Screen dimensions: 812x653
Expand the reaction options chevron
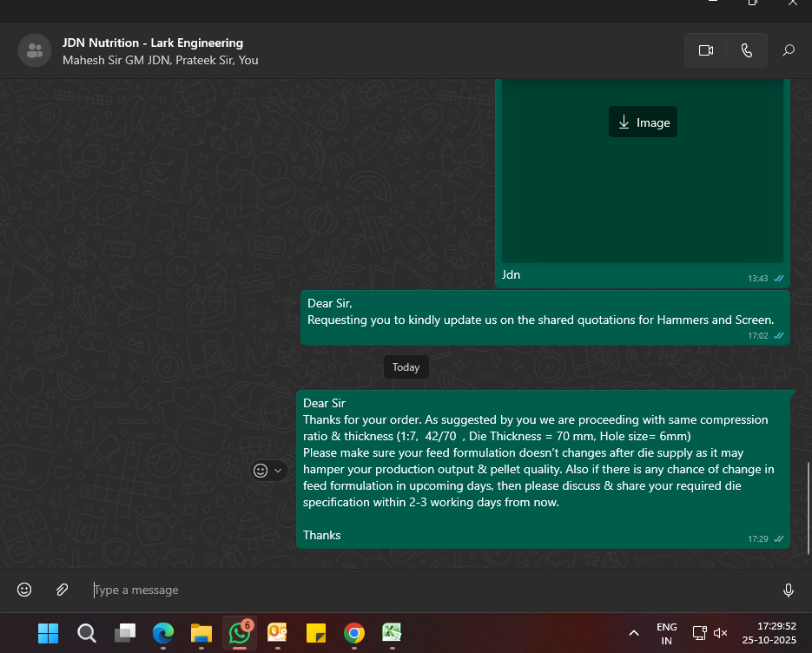pos(278,470)
